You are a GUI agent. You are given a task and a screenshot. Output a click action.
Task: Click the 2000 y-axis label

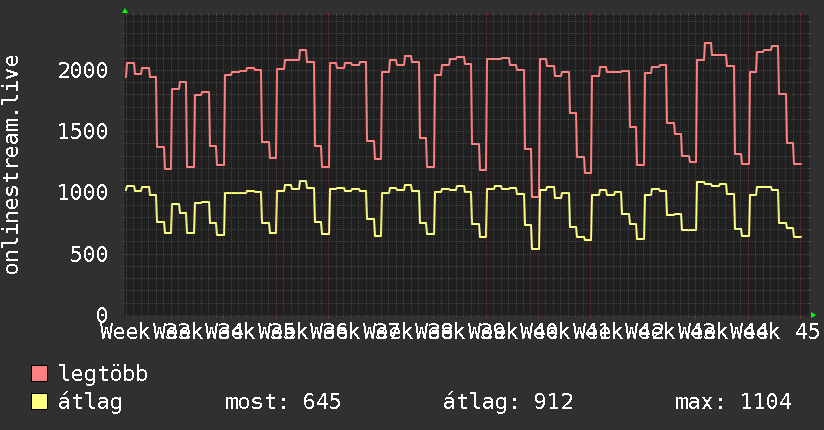pos(83,71)
